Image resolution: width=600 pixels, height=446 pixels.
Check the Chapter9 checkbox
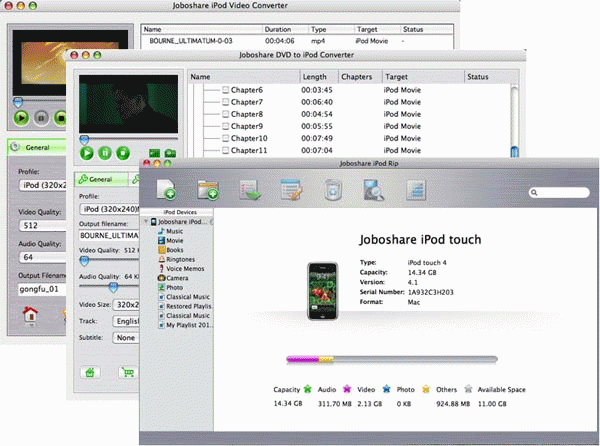pos(225,126)
